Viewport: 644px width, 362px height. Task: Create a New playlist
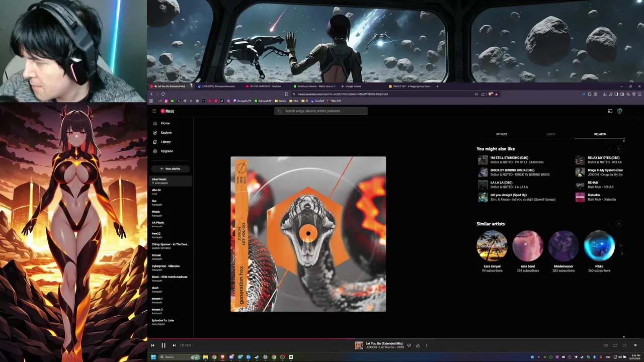pyautogui.click(x=171, y=169)
